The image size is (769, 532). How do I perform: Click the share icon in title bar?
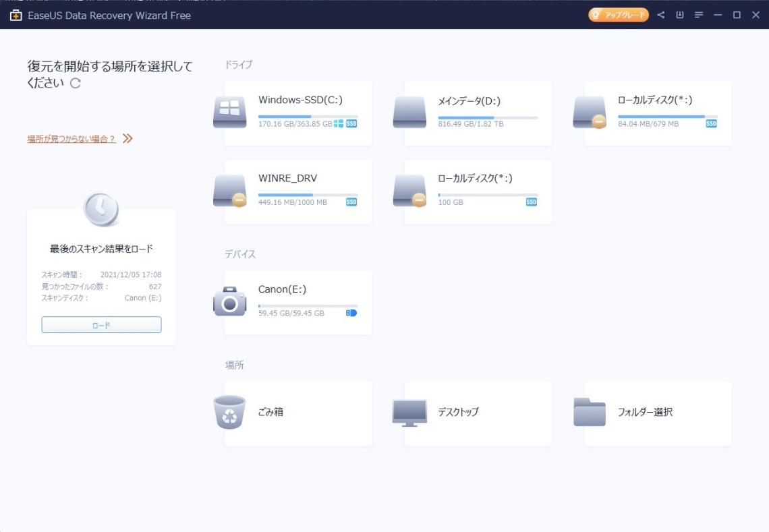coord(661,16)
